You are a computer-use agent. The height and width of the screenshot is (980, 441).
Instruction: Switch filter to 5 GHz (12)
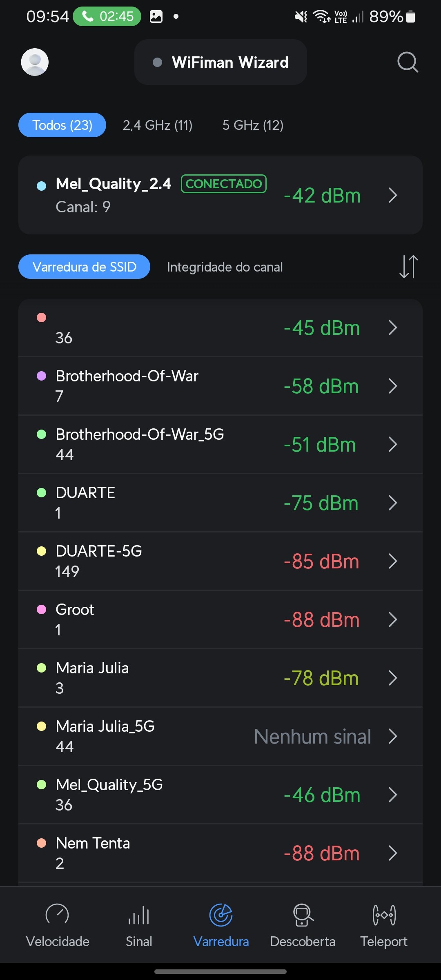pos(253,125)
